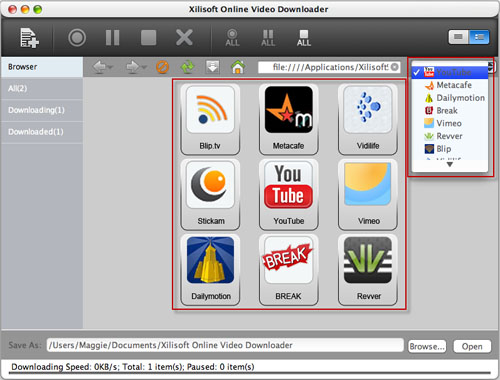
Task: Start all downloads
Action: (232, 38)
